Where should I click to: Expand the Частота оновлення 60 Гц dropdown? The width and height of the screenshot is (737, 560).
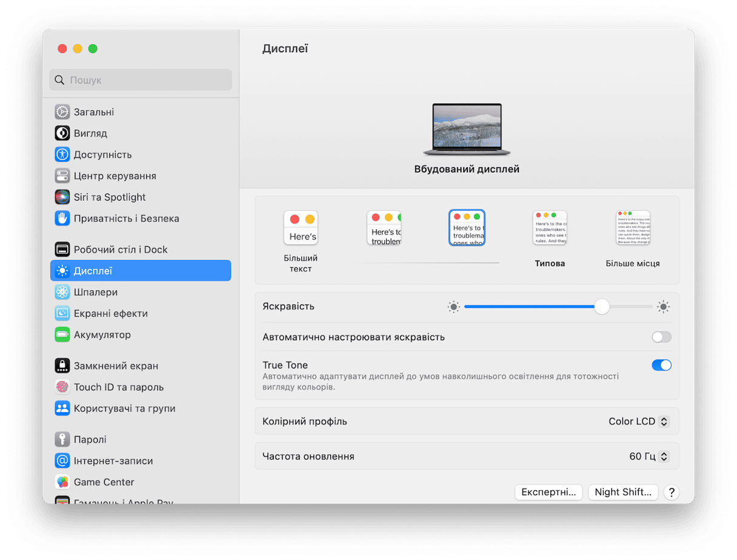pyautogui.click(x=649, y=456)
